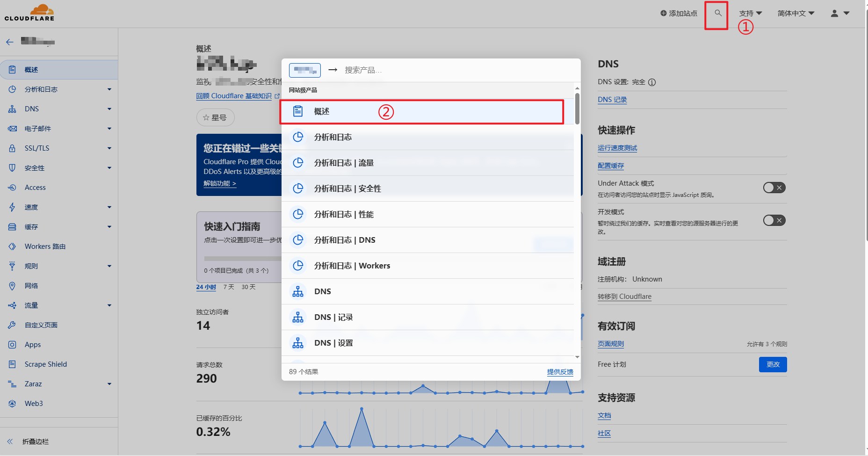The image size is (868, 456).
Task: Expand the SSL/TLS sidebar arrow
Action: (x=109, y=148)
